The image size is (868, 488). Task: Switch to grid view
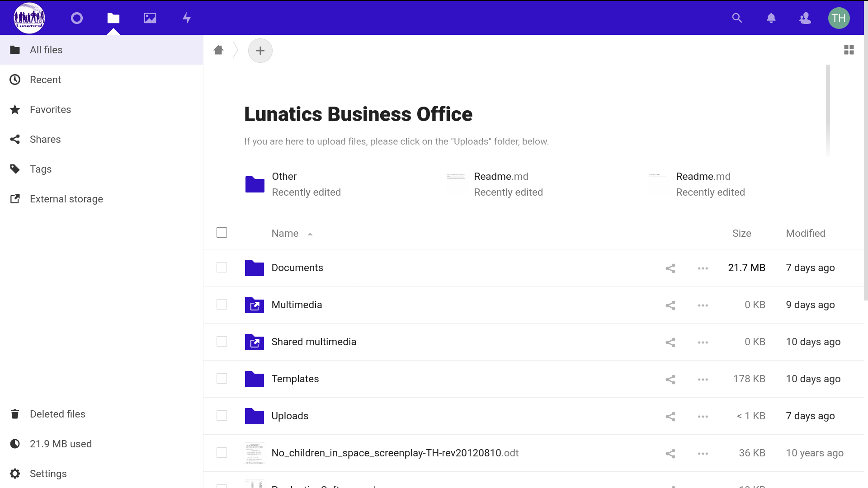pos(849,50)
